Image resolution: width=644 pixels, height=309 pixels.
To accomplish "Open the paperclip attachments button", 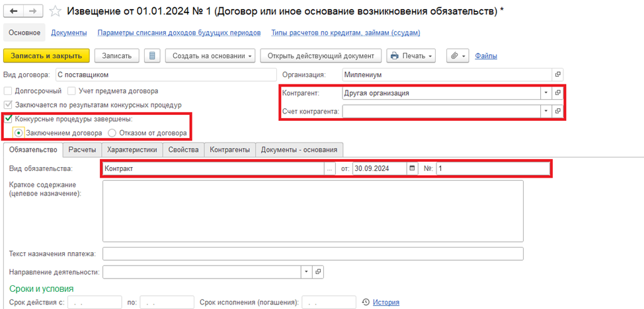I will [458, 56].
